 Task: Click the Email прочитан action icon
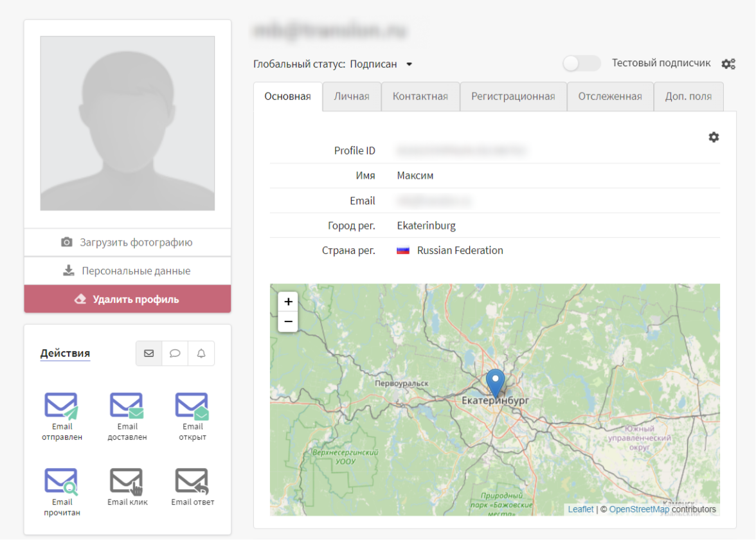pyautogui.click(x=62, y=482)
